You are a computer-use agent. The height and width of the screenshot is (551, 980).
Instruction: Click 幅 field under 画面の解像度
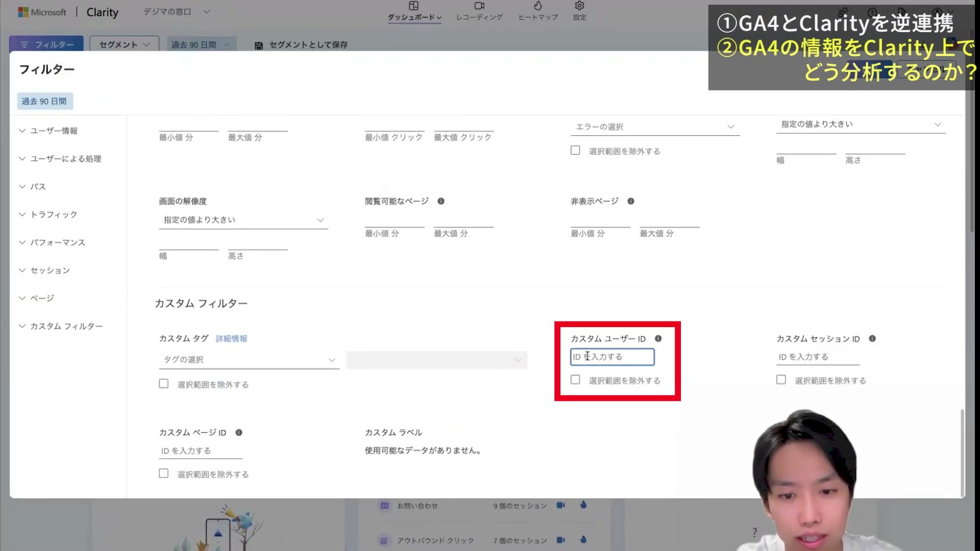[189, 244]
